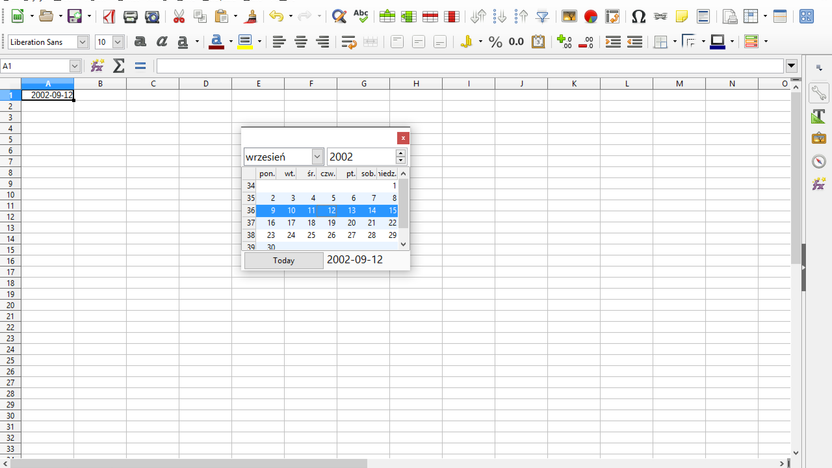Select column C header
The width and height of the screenshot is (832, 468).
pos(153,83)
